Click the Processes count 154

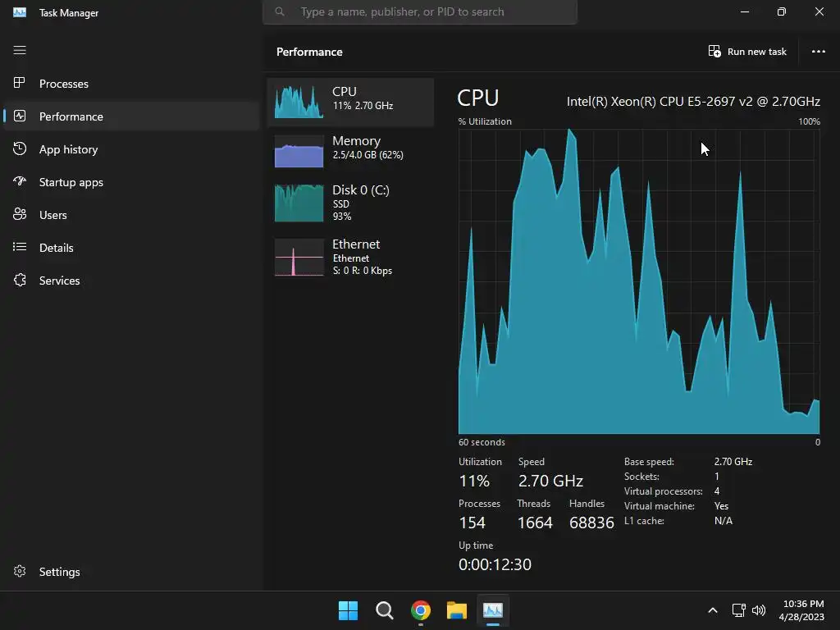[472, 523]
